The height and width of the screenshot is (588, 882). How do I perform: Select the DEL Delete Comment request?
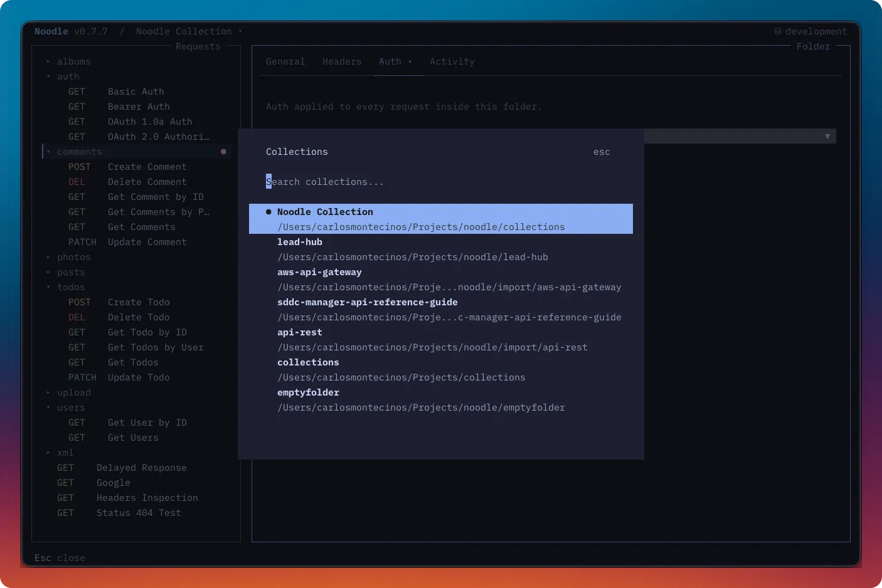(137, 182)
